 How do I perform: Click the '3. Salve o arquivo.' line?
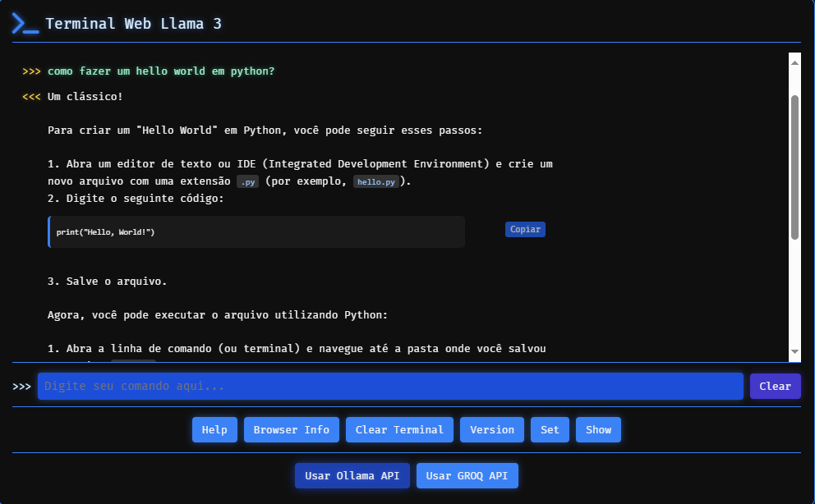[107, 282]
